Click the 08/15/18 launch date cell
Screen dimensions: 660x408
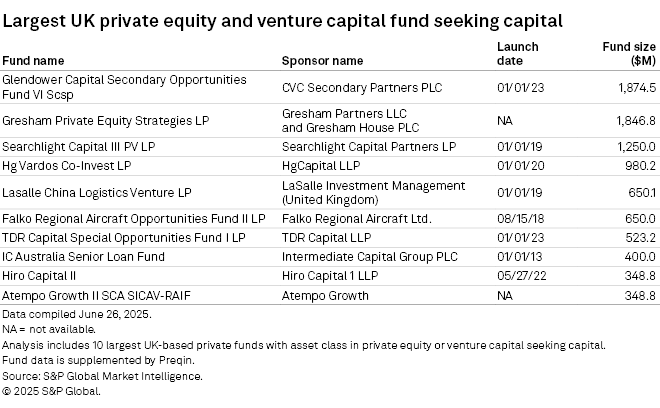(518, 218)
